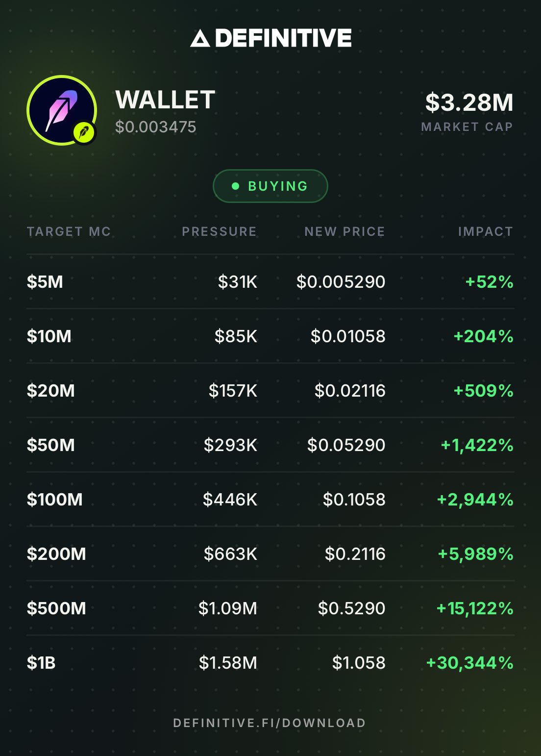Click the WALLET token feather avatar
This screenshot has height=756, width=541.
62,110
